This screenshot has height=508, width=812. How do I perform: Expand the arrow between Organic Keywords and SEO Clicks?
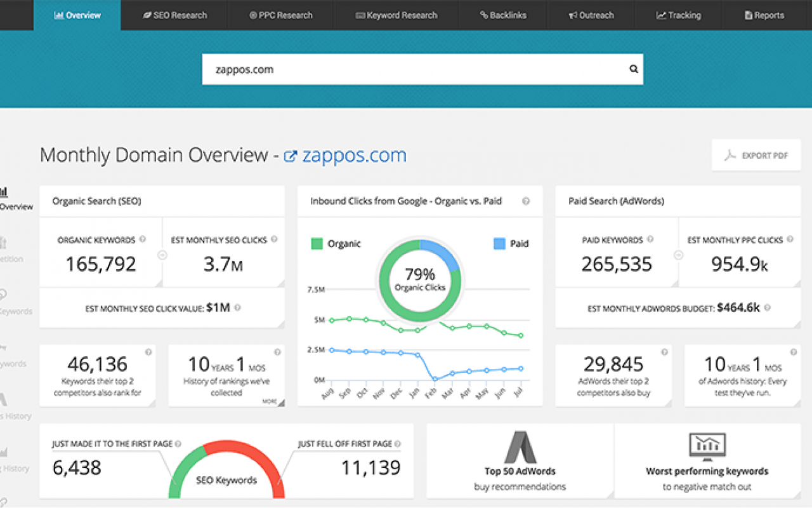point(162,255)
